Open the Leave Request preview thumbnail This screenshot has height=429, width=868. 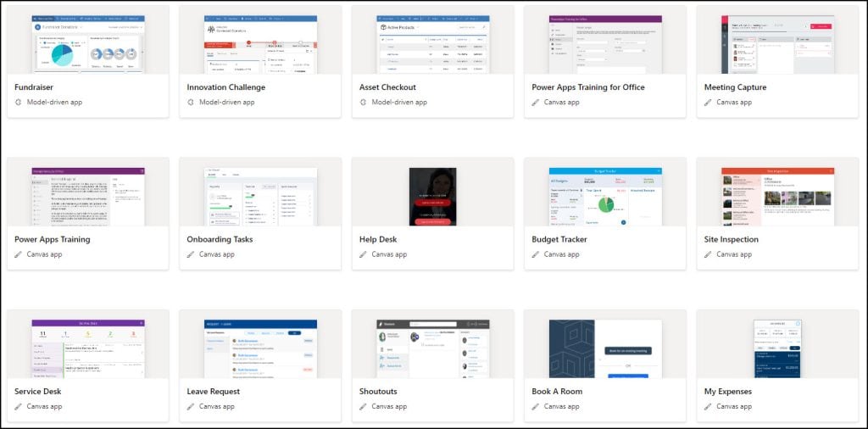261,348
